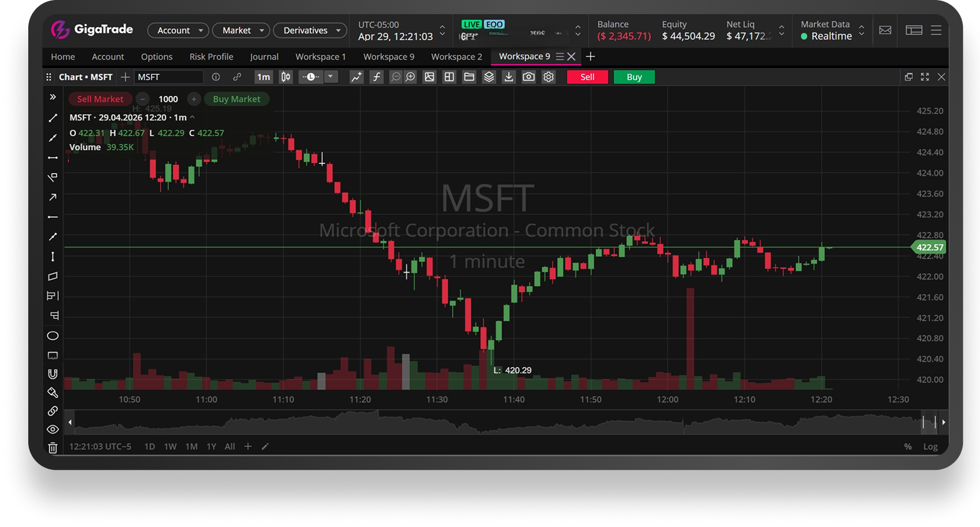Collapse the indicator legend caret after 1m
Image resolution: width=980 pixels, height=527 pixels.
[192, 117]
